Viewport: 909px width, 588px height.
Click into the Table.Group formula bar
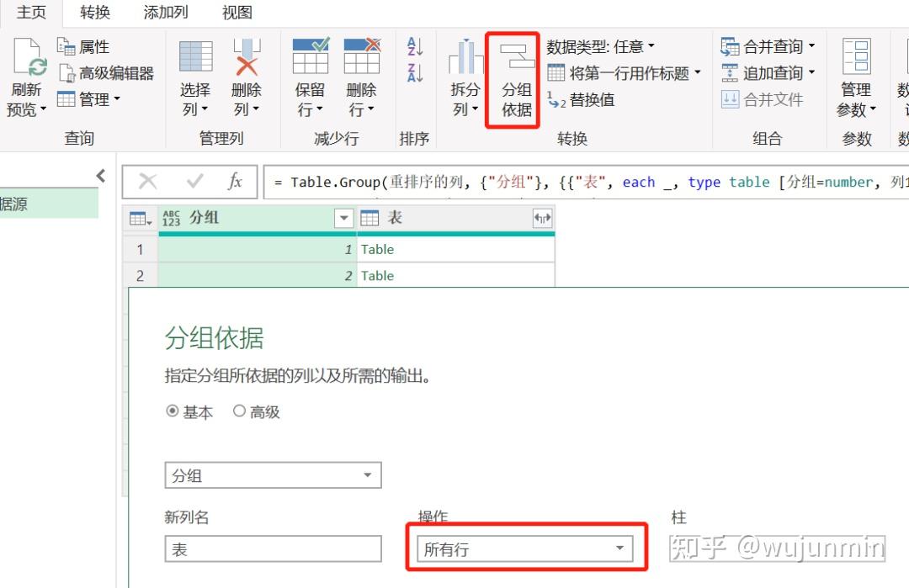[586, 182]
